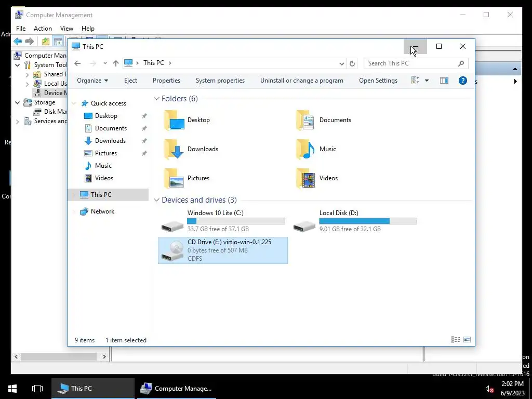Open the Desktop folder in This PC
Viewport: 532px width, 399px height.
[188, 120]
